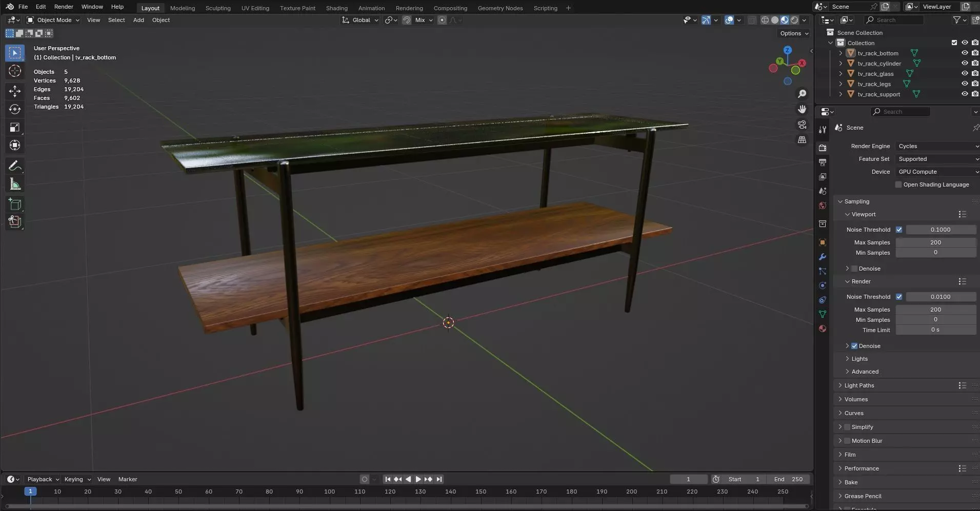Open the Object Data properties tab
Image resolution: width=980 pixels, height=511 pixels.
pos(823,314)
